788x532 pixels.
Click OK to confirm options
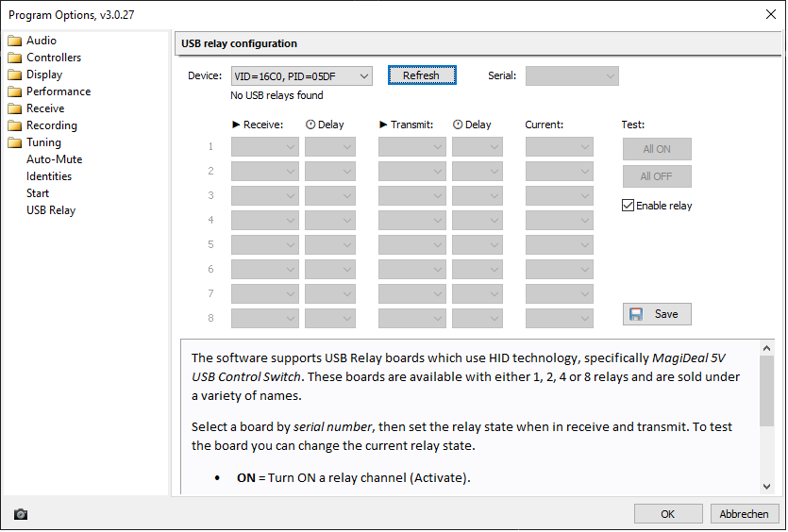coord(667,514)
